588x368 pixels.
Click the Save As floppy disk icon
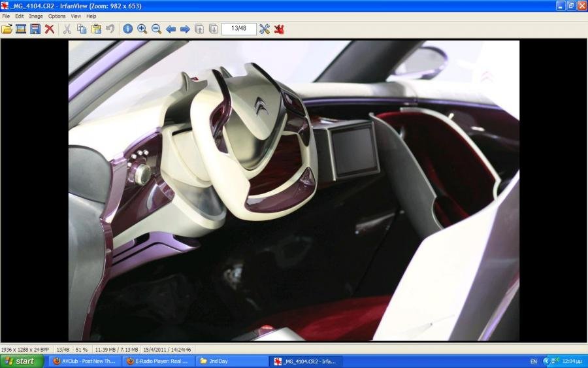click(35, 29)
